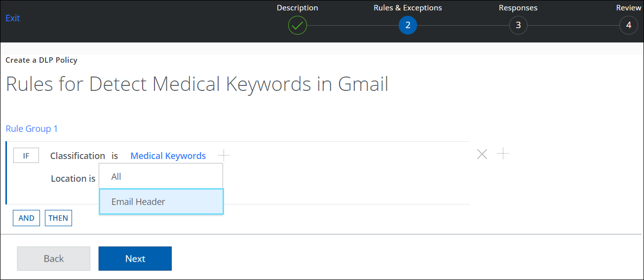Choose the THEN operator

coord(58,218)
